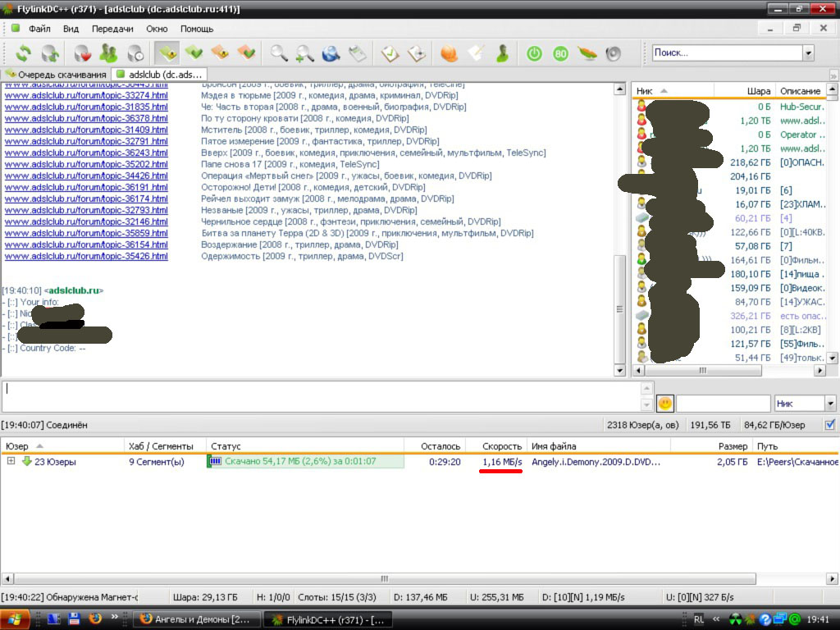Open the topic-35426 forum link
This screenshot has width=840, height=630.
pyautogui.click(x=86, y=256)
